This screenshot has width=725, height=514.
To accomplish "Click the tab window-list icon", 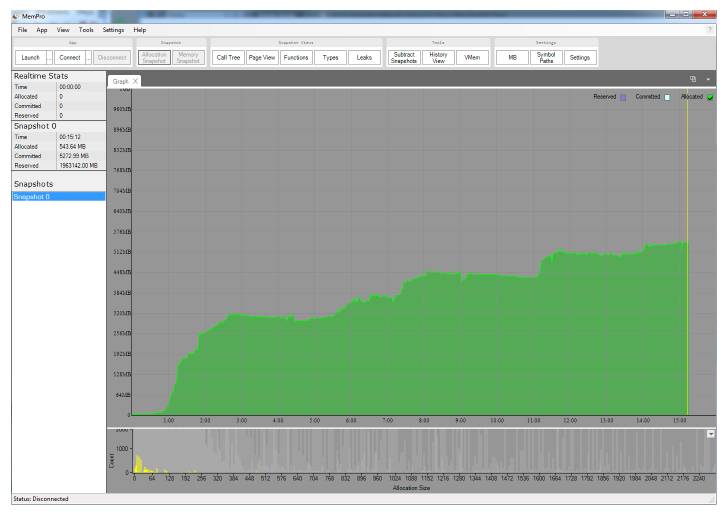I will pyautogui.click(x=693, y=80).
